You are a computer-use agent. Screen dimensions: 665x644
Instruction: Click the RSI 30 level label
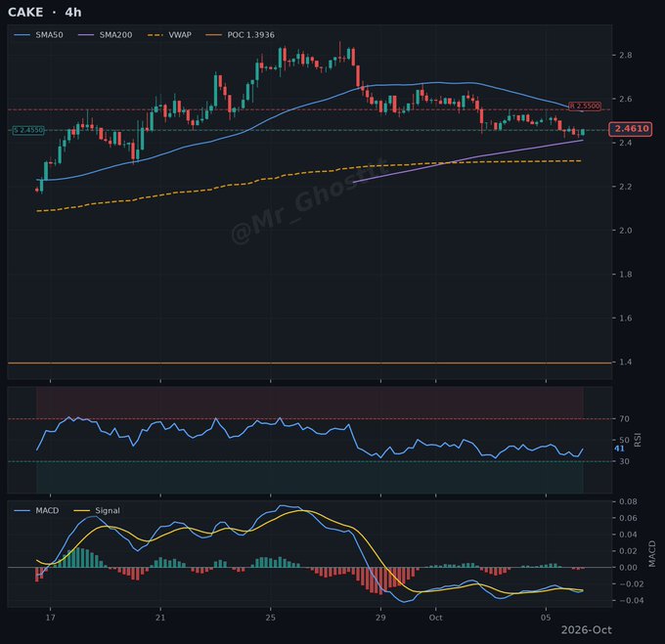click(624, 461)
